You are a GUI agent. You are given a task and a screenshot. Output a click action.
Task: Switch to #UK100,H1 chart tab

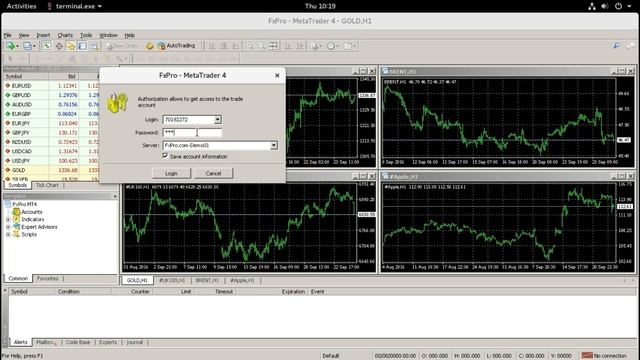pyautogui.click(x=172, y=280)
